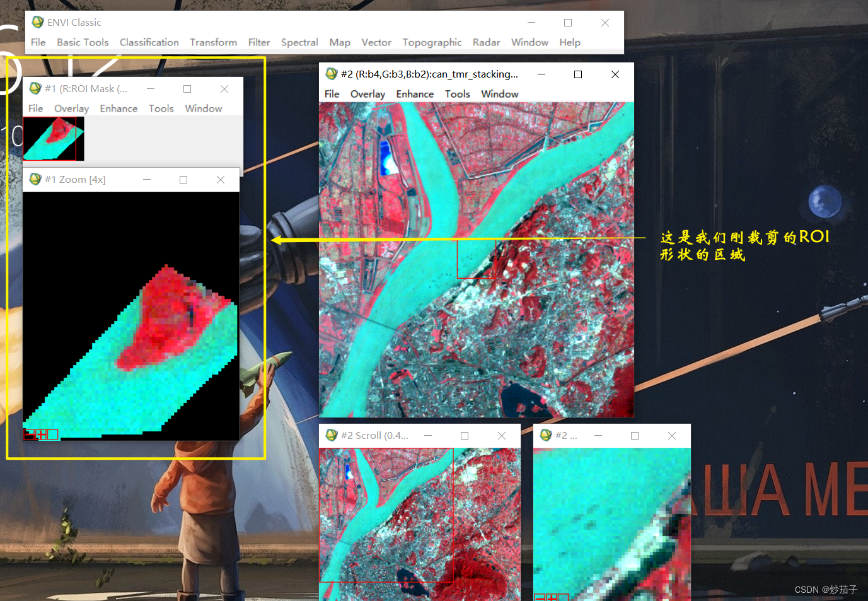Viewport: 868px width, 601px height.
Task: Open Overlay menu in #1 ROI Mask window
Action: click(x=72, y=108)
